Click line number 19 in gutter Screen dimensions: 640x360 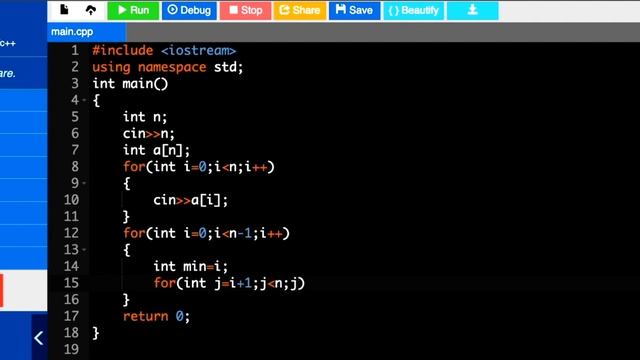[x=71, y=349]
